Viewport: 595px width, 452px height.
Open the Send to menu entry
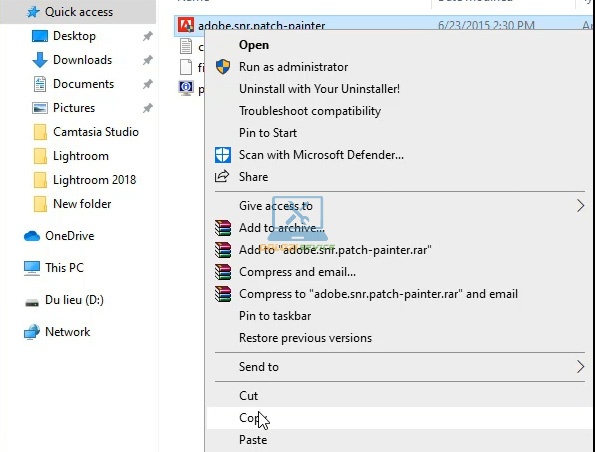tap(258, 367)
